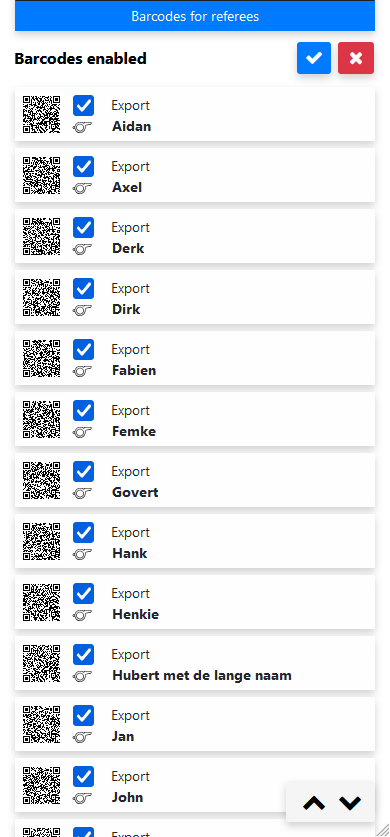Click the referee name Hank
Viewport: 390px width, 837px height.
pyautogui.click(x=130, y=554)
